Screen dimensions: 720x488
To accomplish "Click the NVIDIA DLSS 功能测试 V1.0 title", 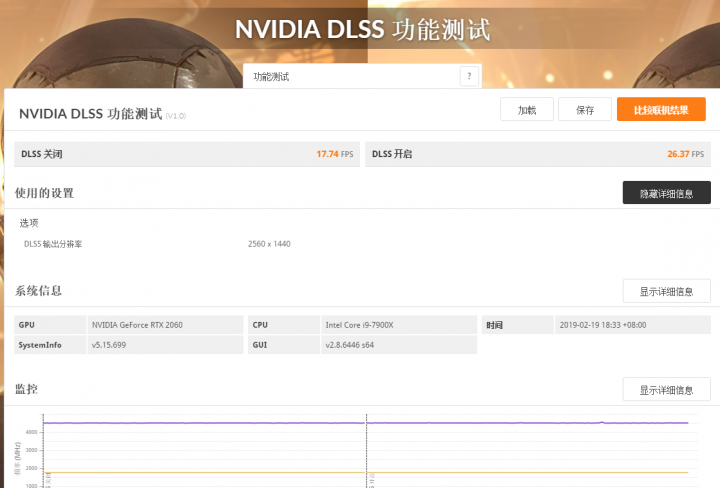I will (x=102, y=114).
